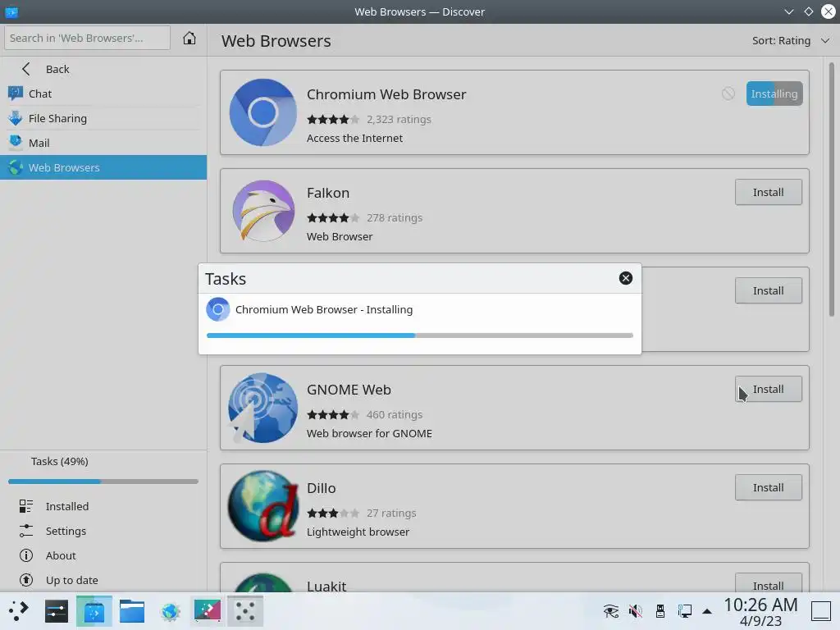The width and height of the screenshot is (840, 630).
Task: Open the Falkon falcon app icon
Action: click(263, 211)
